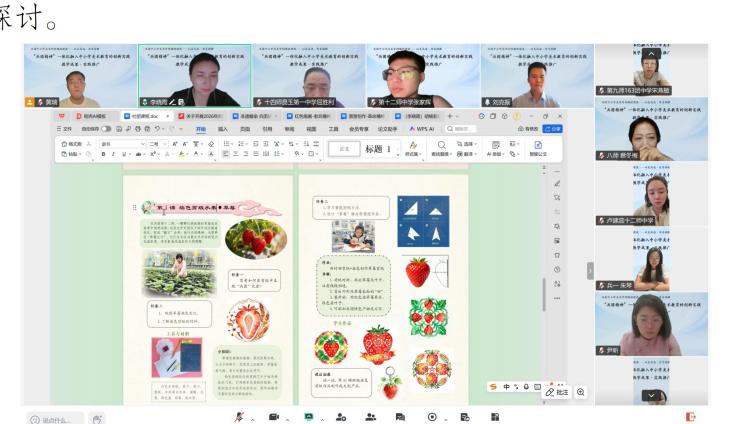
Task: Add new document tab with plus
Action: point(450,116)
